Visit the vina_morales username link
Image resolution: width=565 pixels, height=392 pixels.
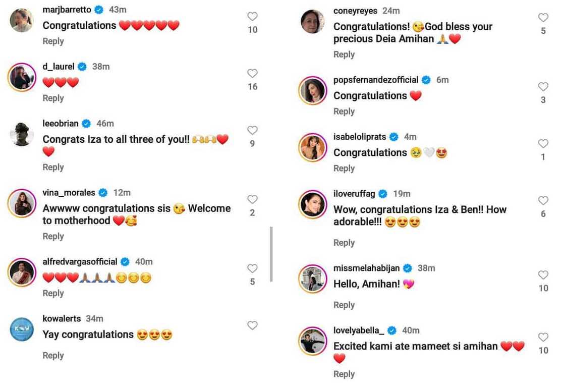pos(68,193)
